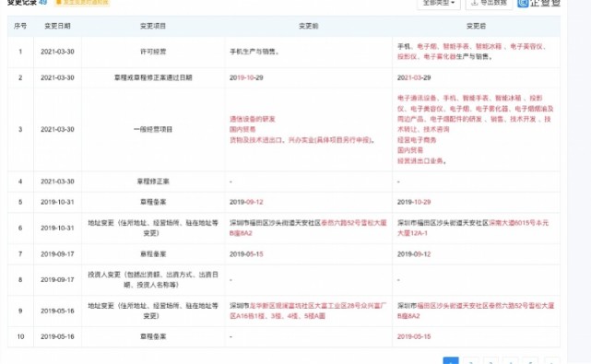This screenshot has height=364, width=591.
Task: Click the 变更日期 column header
Action: pos(57,26)
